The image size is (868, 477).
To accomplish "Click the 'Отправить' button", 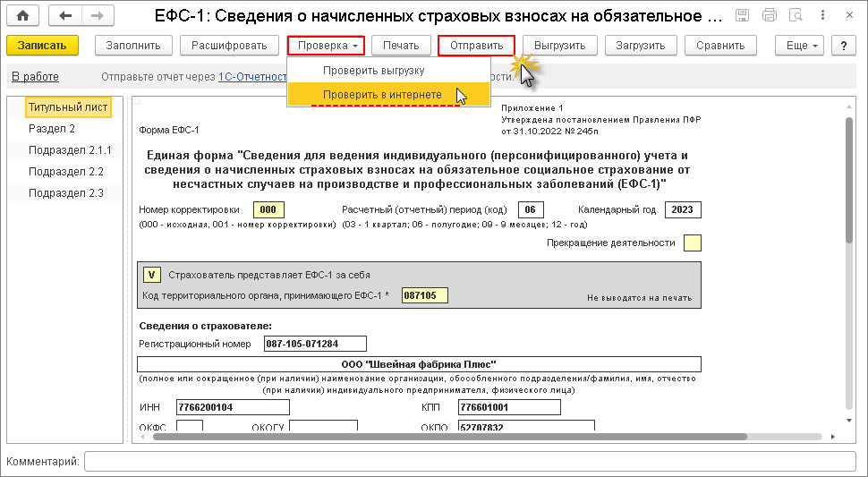I will [x=476, y=46].
